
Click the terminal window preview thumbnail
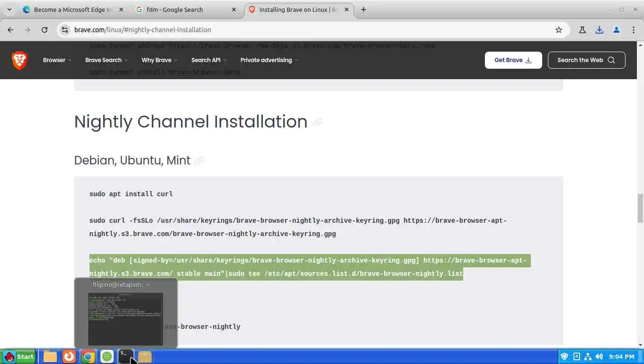pyautogui.click(x=125, y=319)
